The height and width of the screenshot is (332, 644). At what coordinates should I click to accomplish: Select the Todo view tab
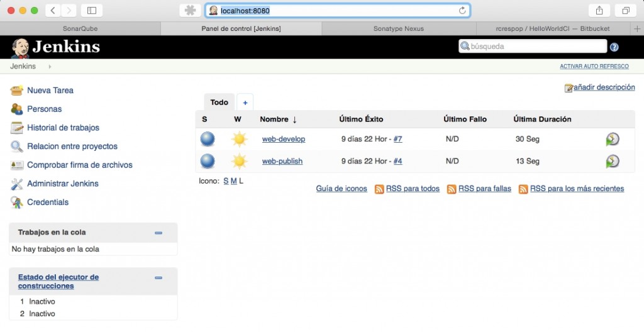pyautogui.click(x=219, y=102)
